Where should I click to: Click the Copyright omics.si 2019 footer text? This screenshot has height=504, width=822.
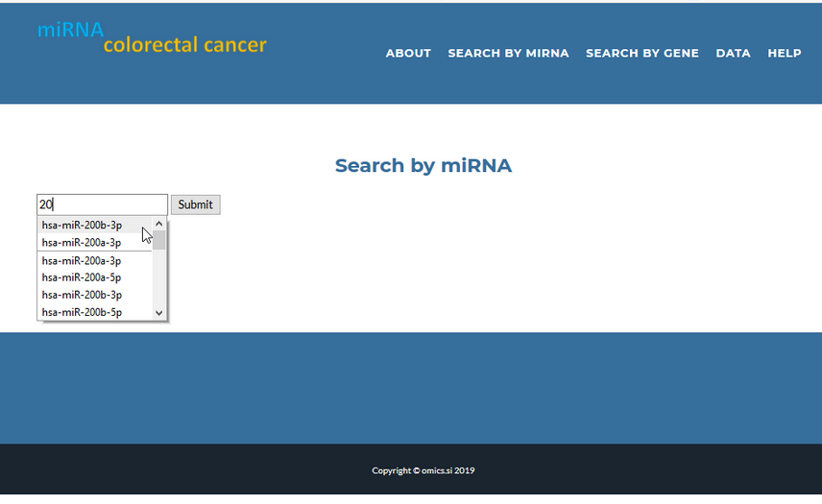tap(423, 471)
